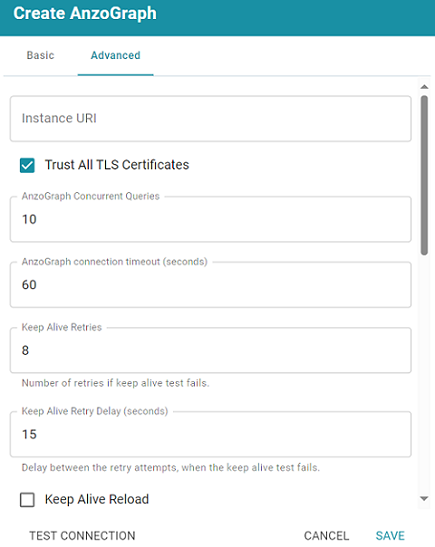Save the AnzoGraph configuration

[390, 535]
